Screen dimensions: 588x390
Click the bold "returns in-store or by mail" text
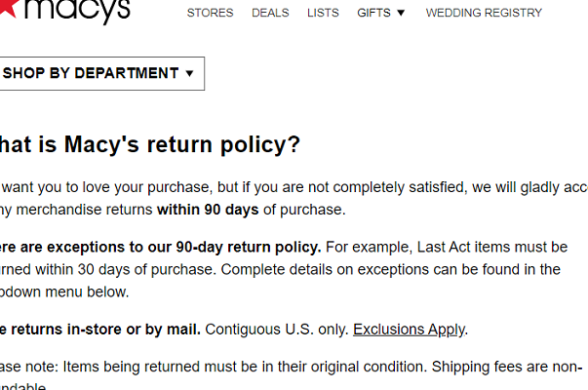[100, 329]
